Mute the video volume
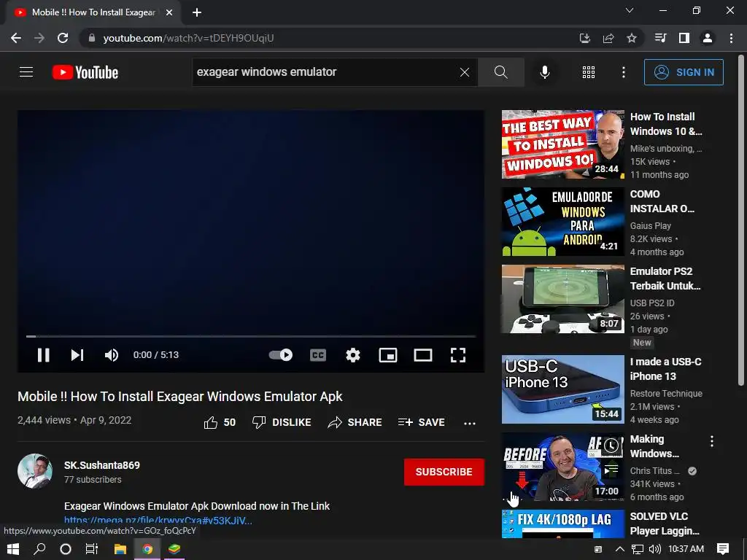The width and height of the screenshot is (747, 560). [x=111, y=355]
